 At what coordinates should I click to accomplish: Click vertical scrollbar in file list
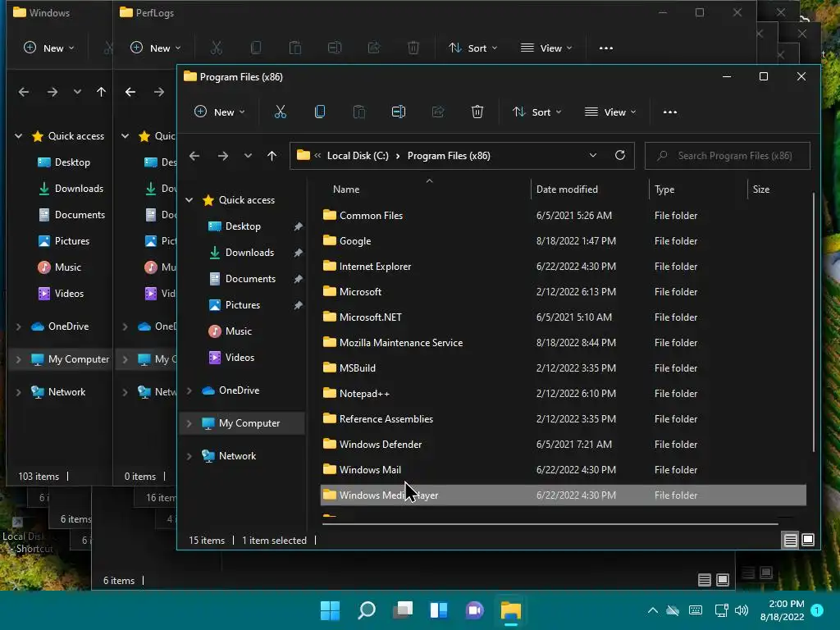point(813,322)
